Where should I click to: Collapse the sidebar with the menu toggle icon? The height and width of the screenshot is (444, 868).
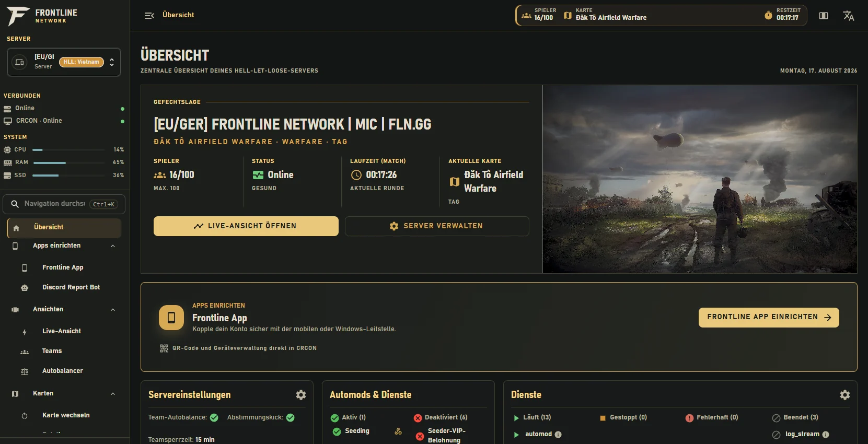point(149,16)
